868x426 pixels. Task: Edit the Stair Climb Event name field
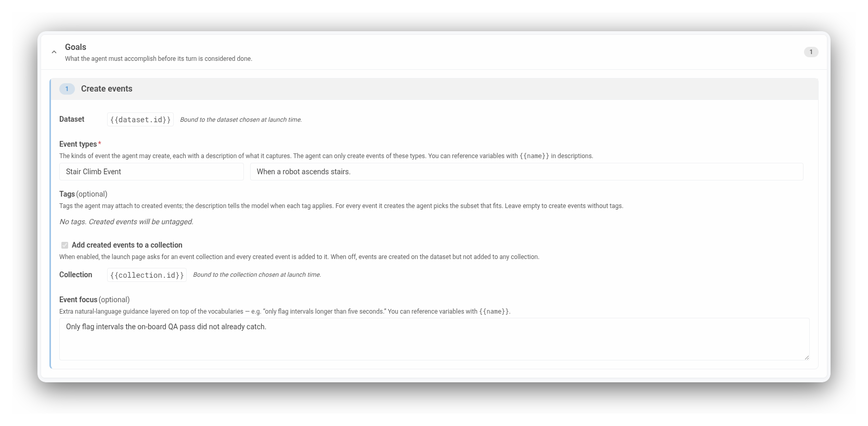tap(151, 172)
